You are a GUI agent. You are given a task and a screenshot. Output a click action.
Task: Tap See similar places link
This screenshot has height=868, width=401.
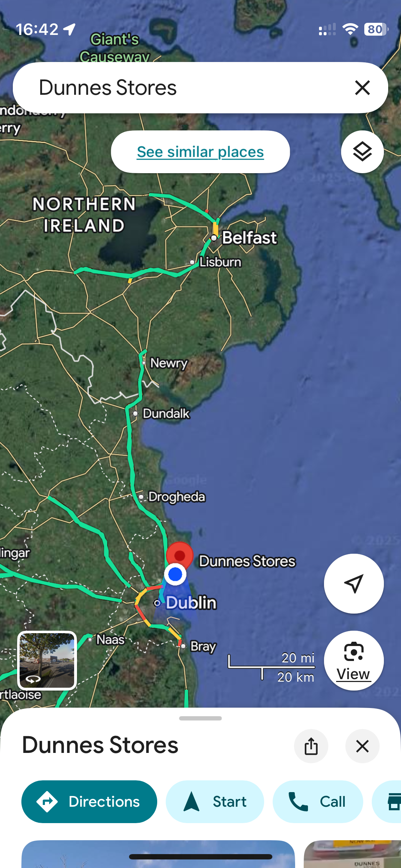200,152
